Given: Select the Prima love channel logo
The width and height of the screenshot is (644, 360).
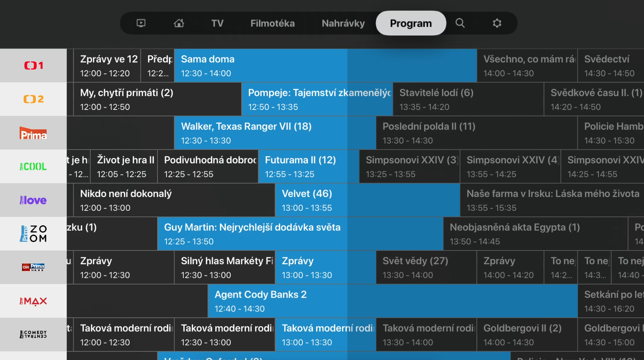Looking at the screenshot, I should [x=33, y=200].
